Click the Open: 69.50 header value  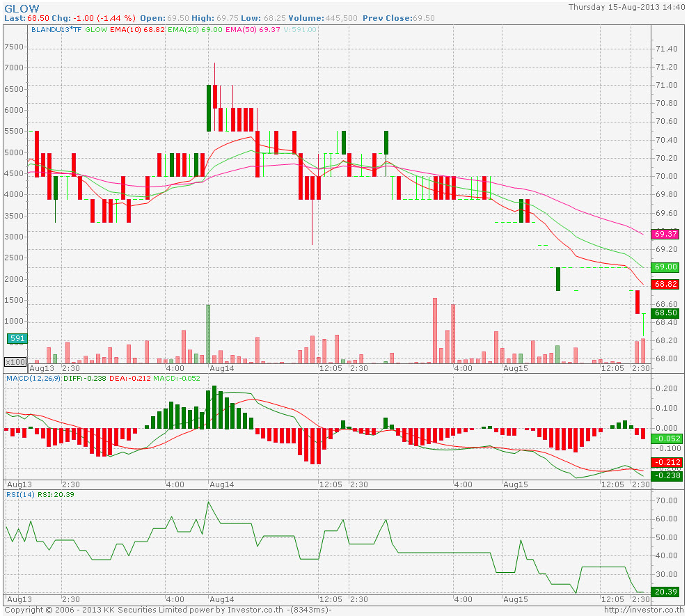tap(164, 18)
